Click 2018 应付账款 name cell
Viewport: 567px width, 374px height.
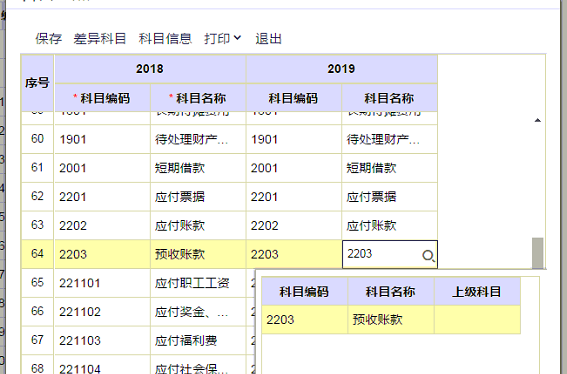pyautogui.click(x=198, y=225)
